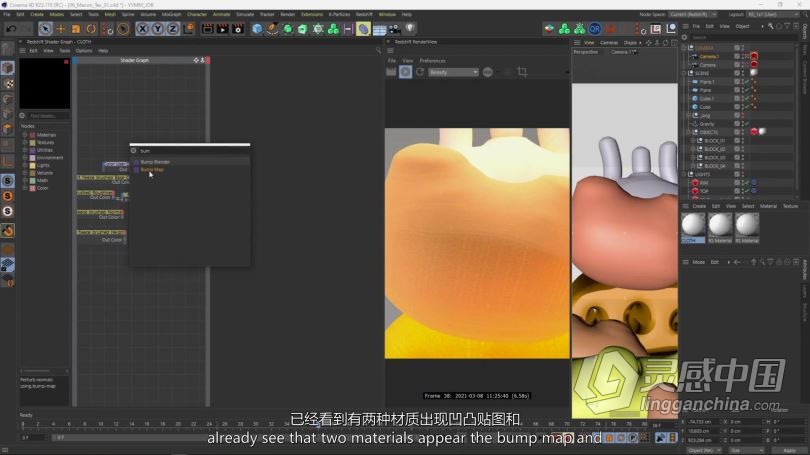Viewport: 810px width, 455px height.
Task: Expand the Math node category
Action: (25, 180)
